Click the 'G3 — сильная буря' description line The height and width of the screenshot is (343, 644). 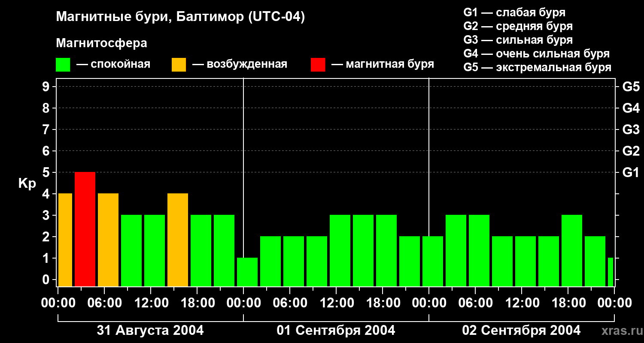point(518,40)
